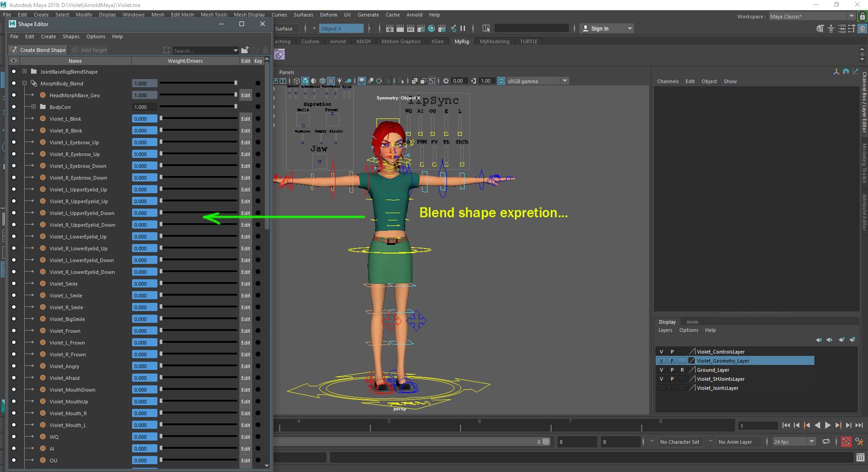The height and width of the screenshot is (472, 868).
Task: Open Shapes menu in Shape Editor
Action: (71, 37)
